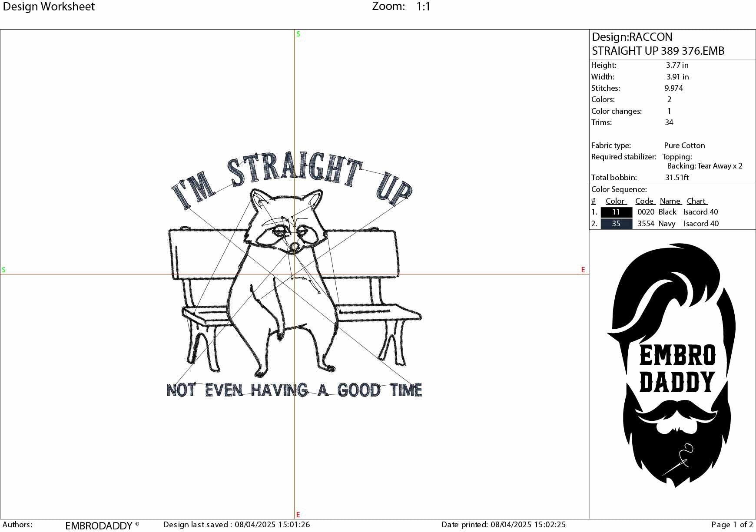Click the 'Color' column header
This screenshot has width=756, height=532.
(x=615, y=201)
